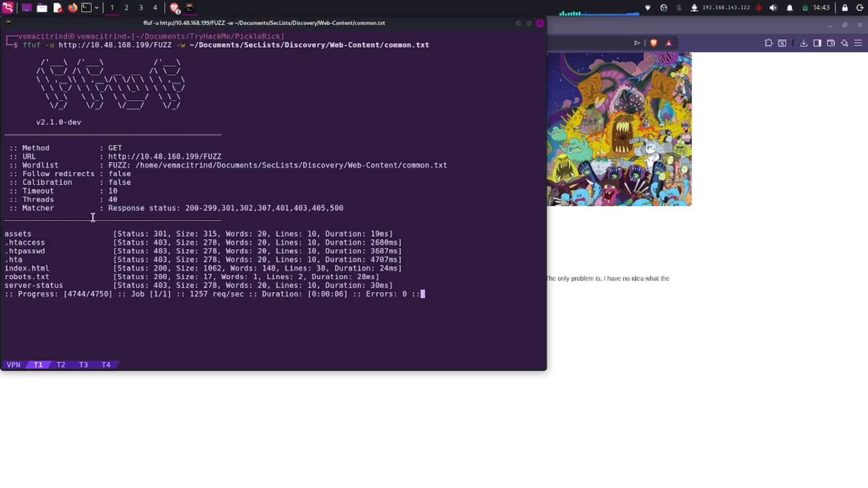Open the logout session icon

tap(860, 8)
